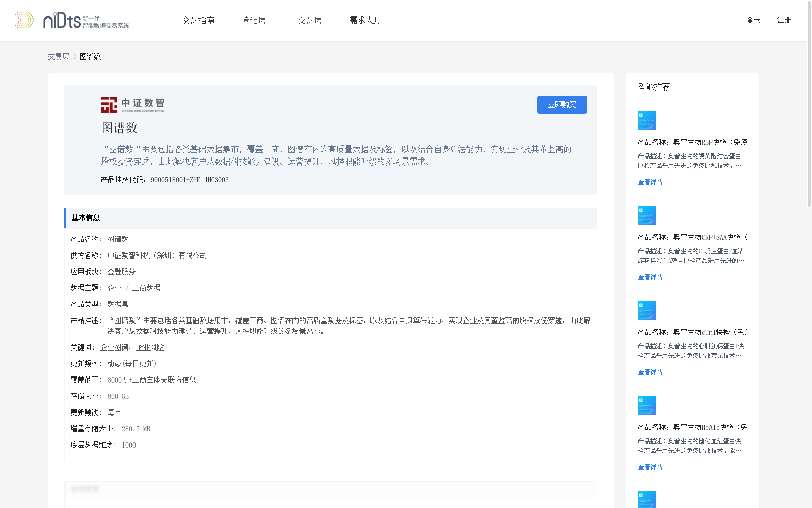Screen dimensions: 812x508
Task: View details of 奥普生物cTnI快检 product
Action: [650, 372]
